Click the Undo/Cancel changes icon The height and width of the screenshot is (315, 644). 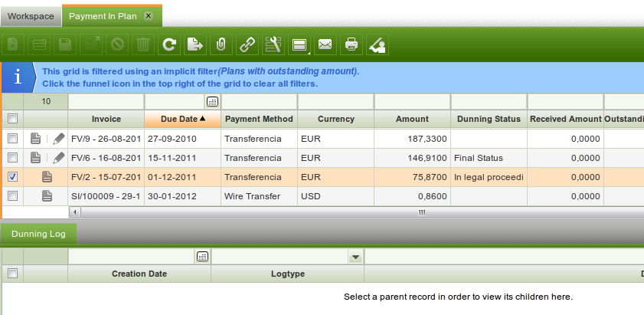tap(116, 44)
